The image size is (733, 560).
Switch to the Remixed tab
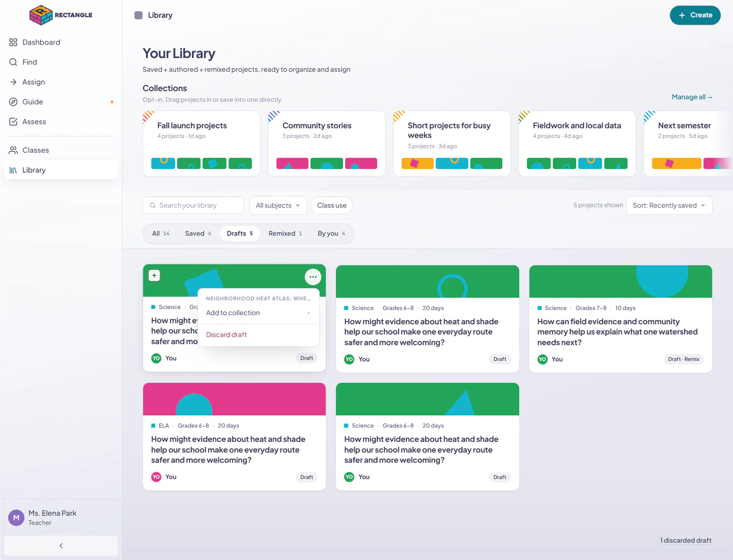(285, 234)
